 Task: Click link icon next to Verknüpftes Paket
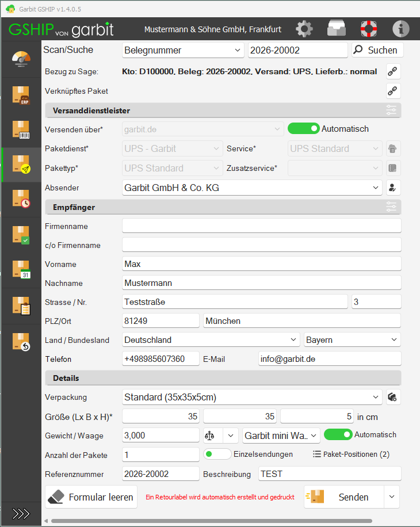pos(393,91)
